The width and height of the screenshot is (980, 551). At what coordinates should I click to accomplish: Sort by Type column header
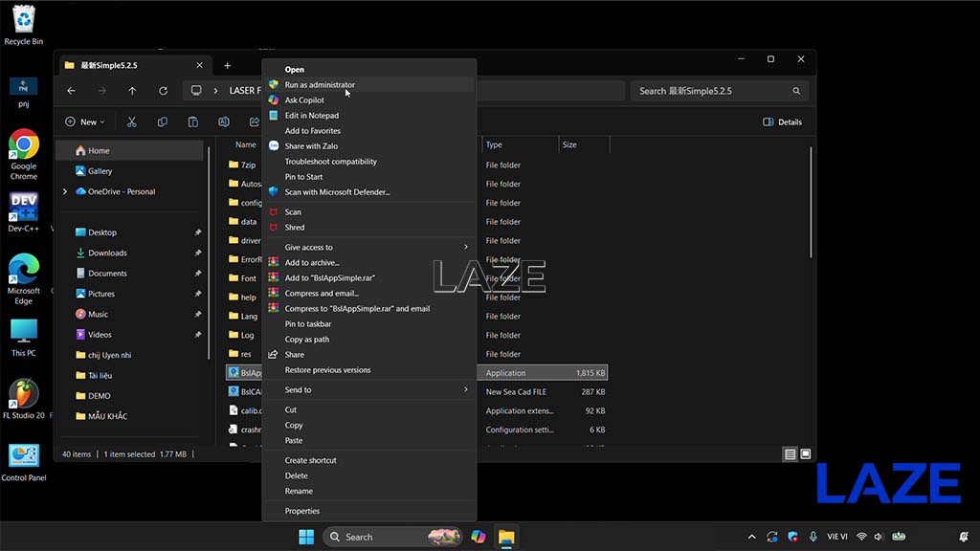[520, 145]
